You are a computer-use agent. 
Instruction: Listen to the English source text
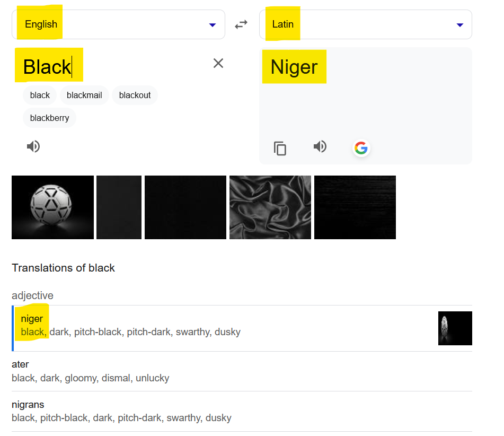tap(33, 146)
